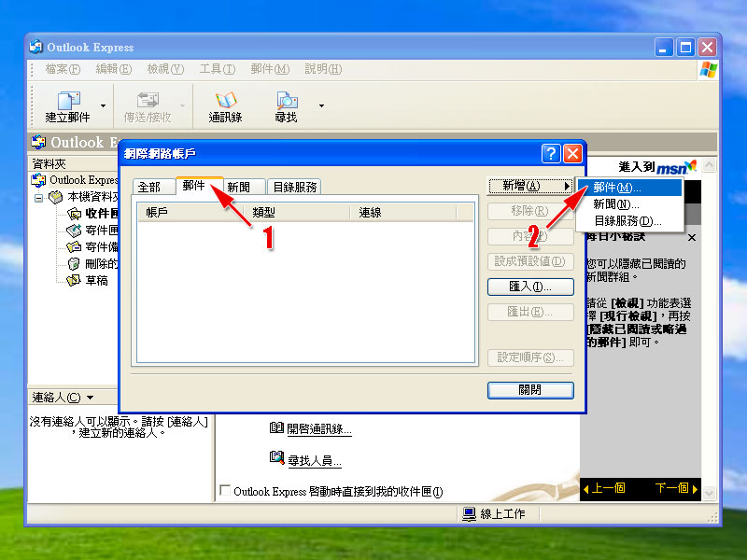Select the Outlook Express root folder icon
Screen dimensions: 747x560
(x=38, y=180)
